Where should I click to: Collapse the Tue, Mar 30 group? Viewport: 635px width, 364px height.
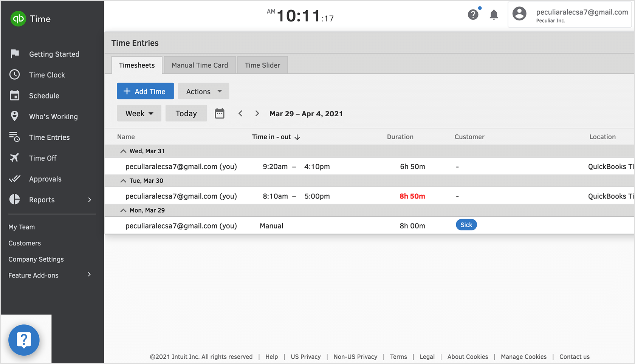tap(123, 180)
